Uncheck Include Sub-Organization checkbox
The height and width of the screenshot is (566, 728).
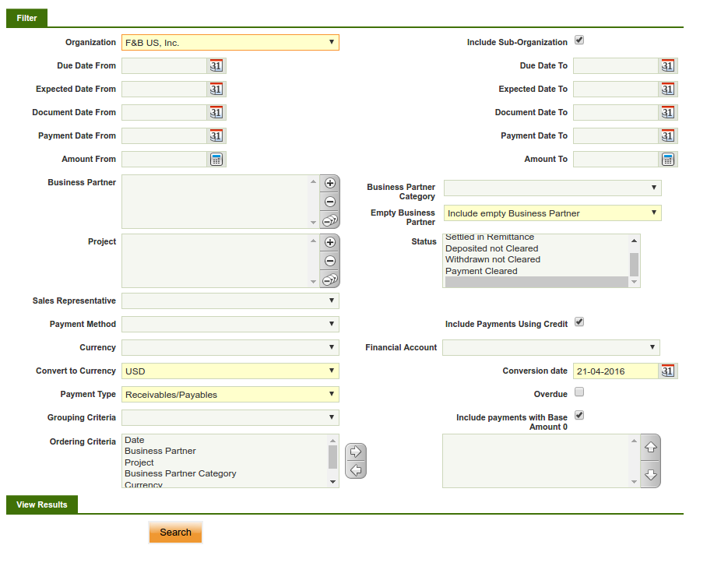click(x=579, y=40)
